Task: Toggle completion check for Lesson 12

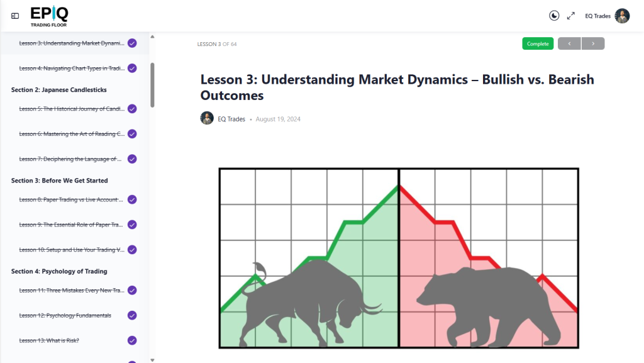Action: [132, 315]
